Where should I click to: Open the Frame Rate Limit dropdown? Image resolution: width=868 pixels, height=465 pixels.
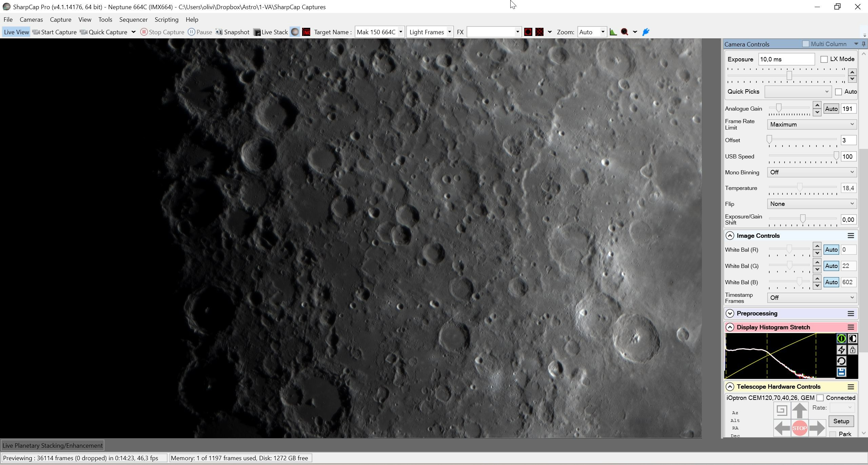[x=812, y=124]
